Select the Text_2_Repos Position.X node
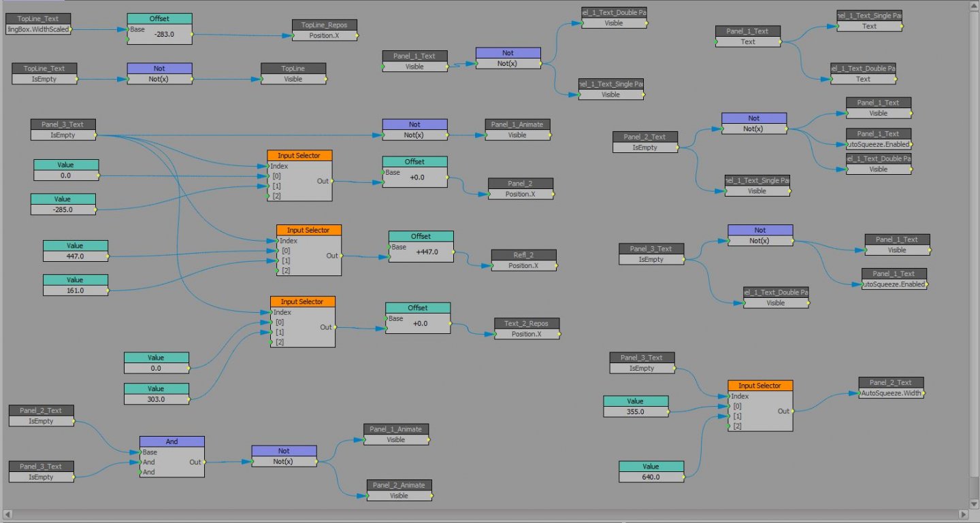980x523 pixels. pyautogui.click(x=527, y=328)
